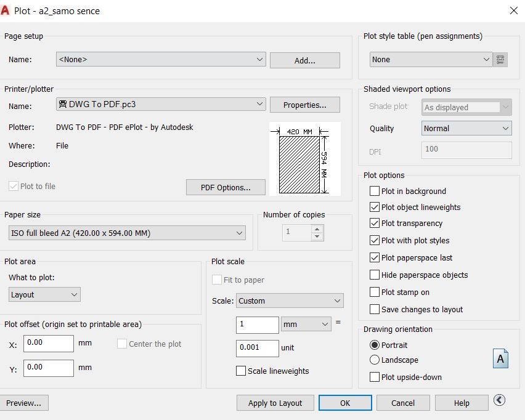Close the Plot dialog window
The width and height of the screenshot is (525, 420).
pos(513,10)
